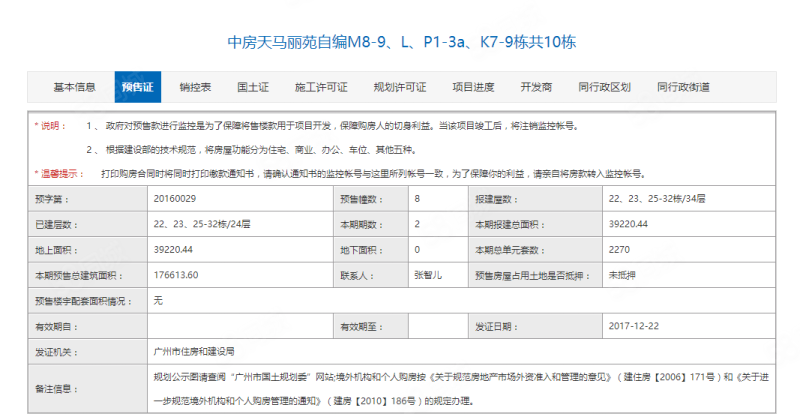Open the 项目进度 tab
The width and height of the screenshot is (800, 414).
coord(473,87)
